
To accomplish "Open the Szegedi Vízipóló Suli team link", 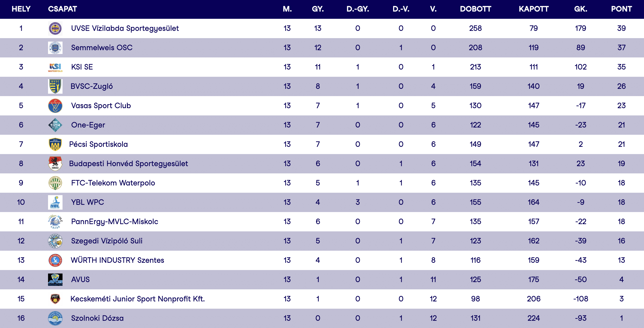I will pos(107,241).
